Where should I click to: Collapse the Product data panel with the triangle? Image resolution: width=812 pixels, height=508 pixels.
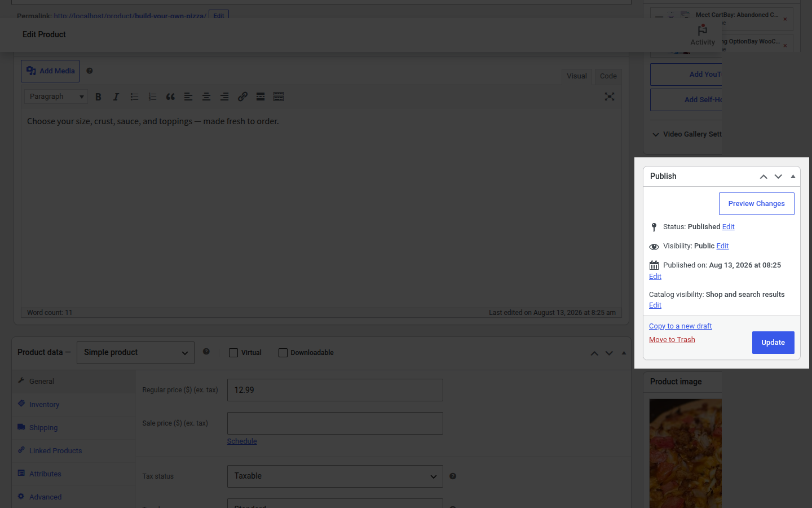click(x=624, y=353)
